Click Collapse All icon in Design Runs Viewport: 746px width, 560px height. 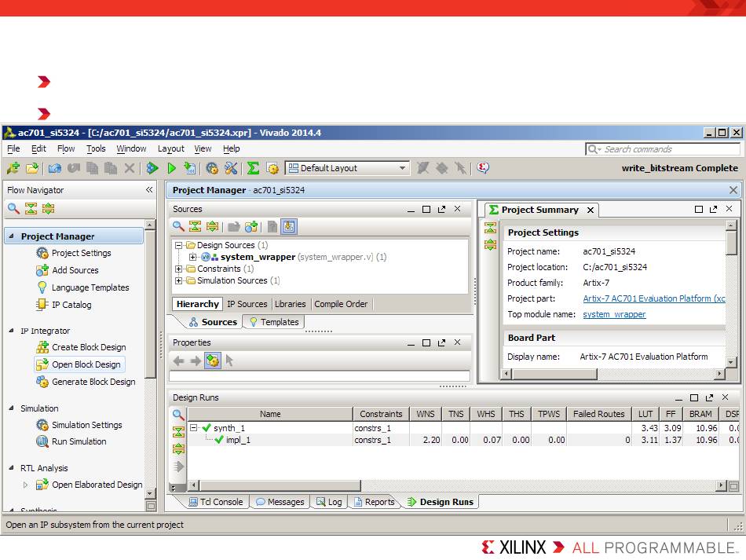(178, 431)
